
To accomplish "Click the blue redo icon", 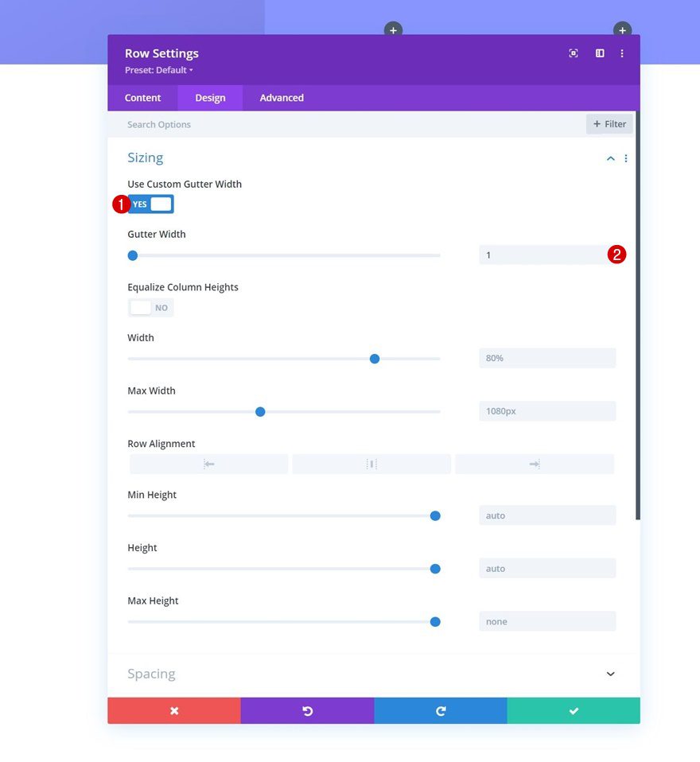I will [x=441, y=710].
